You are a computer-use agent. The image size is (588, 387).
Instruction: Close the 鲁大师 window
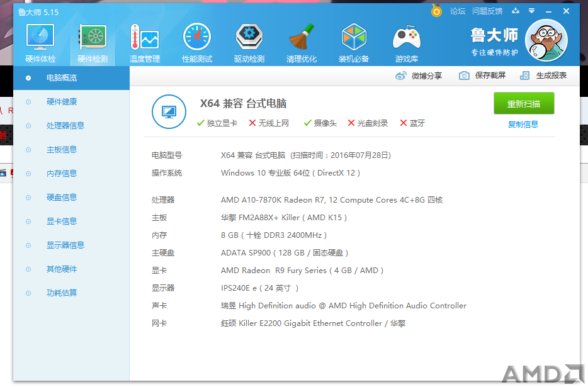[x=566, y=11]
